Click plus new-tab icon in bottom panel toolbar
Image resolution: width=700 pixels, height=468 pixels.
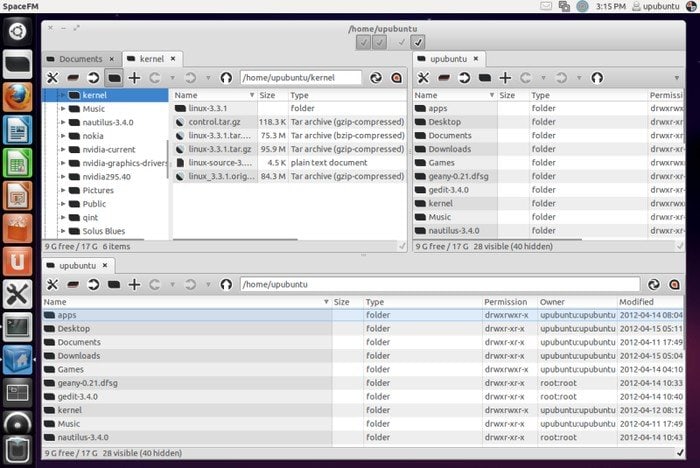coord(134,284)
